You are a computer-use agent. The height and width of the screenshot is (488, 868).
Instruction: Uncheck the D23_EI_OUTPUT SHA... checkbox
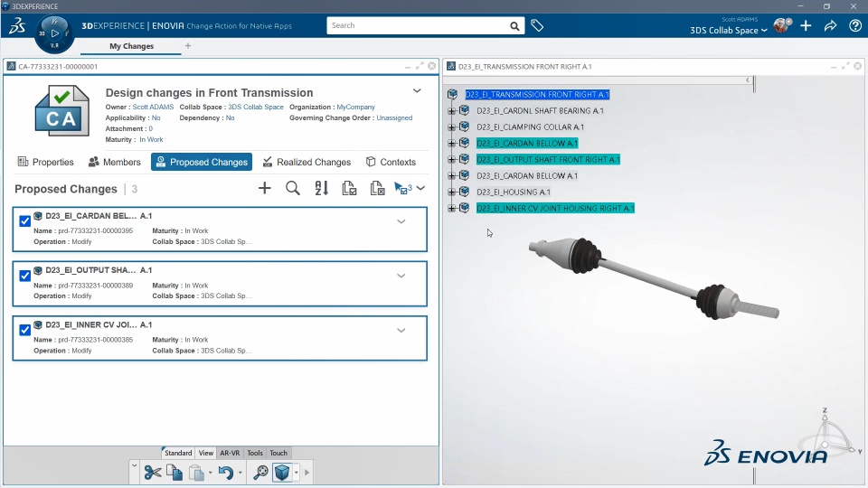[25, 276]
